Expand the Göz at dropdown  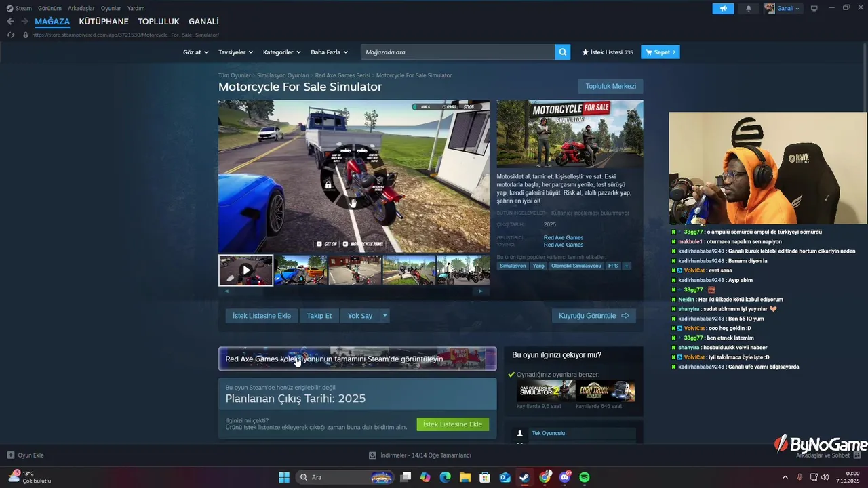pos(195,52)
